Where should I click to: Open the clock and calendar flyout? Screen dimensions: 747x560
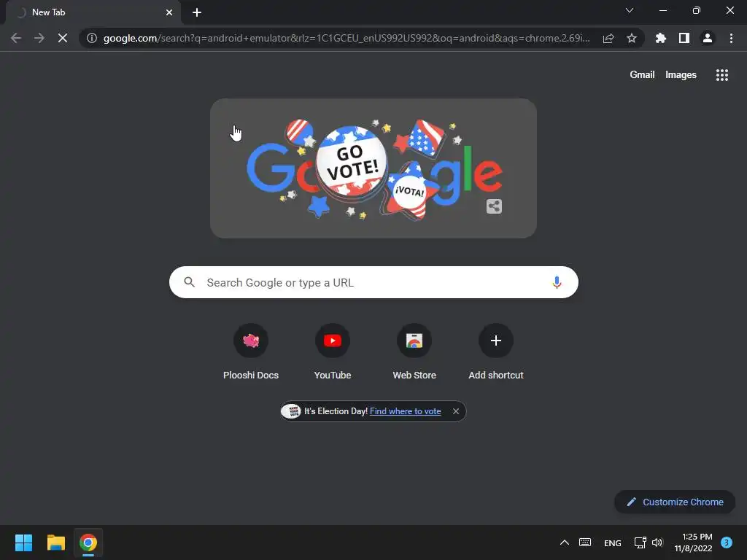click(693, 542)
